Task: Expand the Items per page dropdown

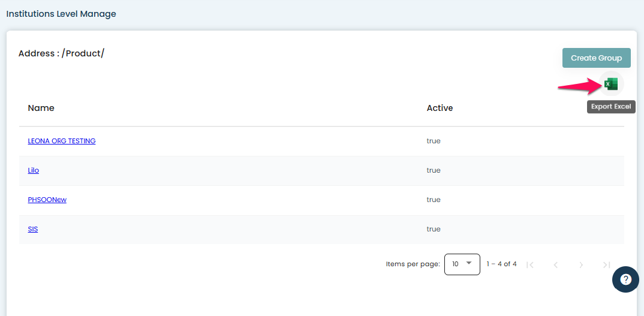Action: point(462,264)
